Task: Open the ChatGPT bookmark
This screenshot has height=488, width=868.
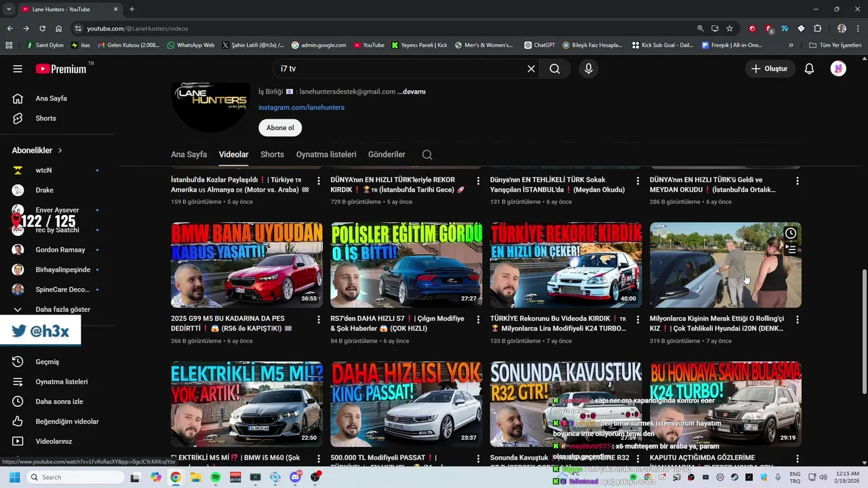Action: tap(540, 45)
